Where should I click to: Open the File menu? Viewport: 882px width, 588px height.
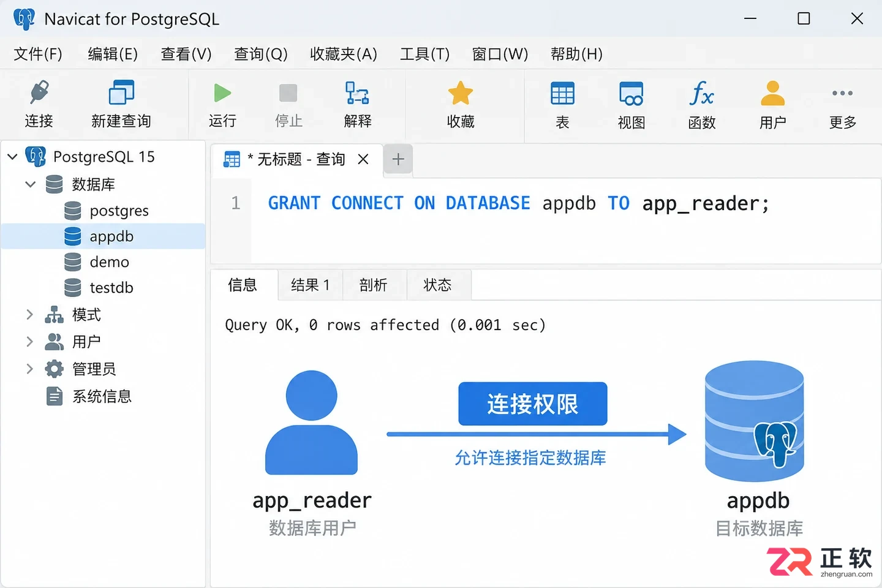pos(38,54)
